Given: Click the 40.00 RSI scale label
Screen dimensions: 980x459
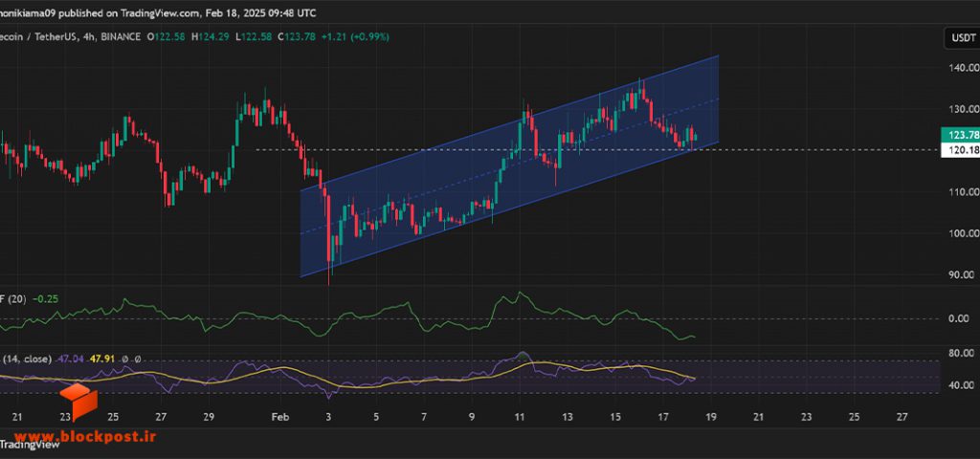Looking at the screenshot, I should click(963, 385).
